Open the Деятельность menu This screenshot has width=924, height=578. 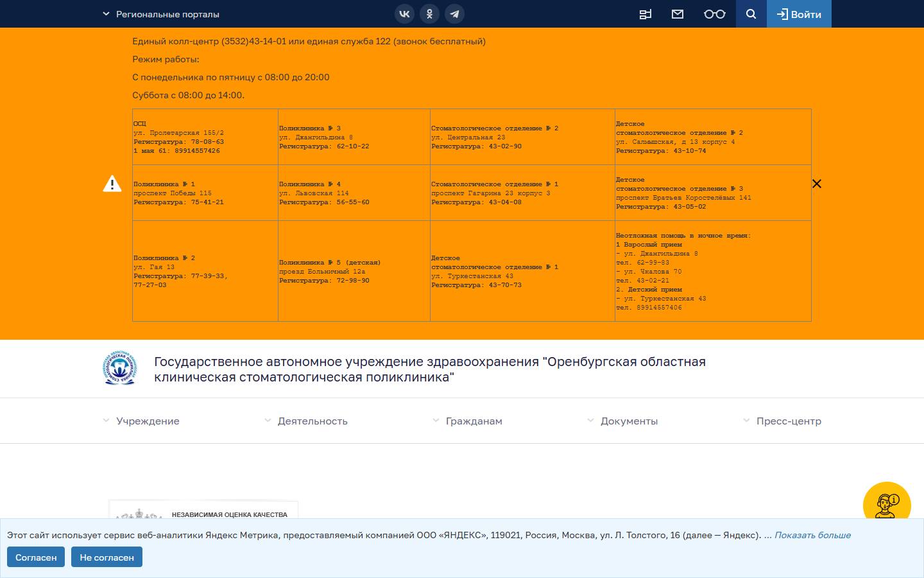[306, 421]
